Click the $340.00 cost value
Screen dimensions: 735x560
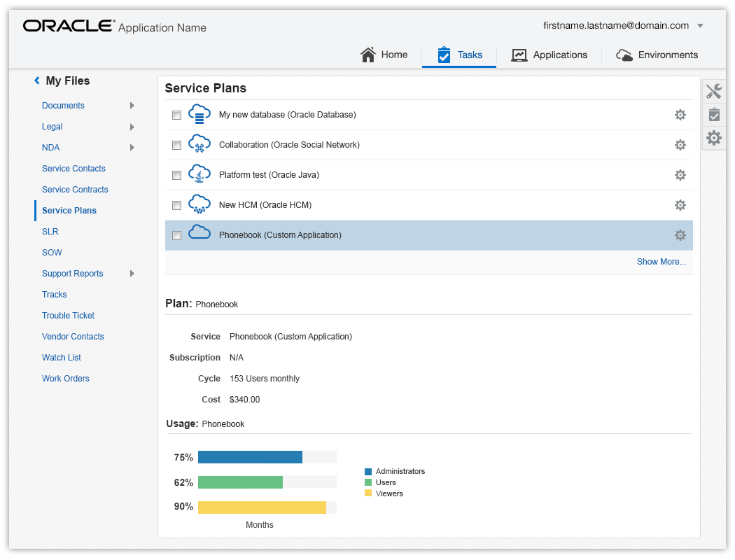[x=245, y=399]
